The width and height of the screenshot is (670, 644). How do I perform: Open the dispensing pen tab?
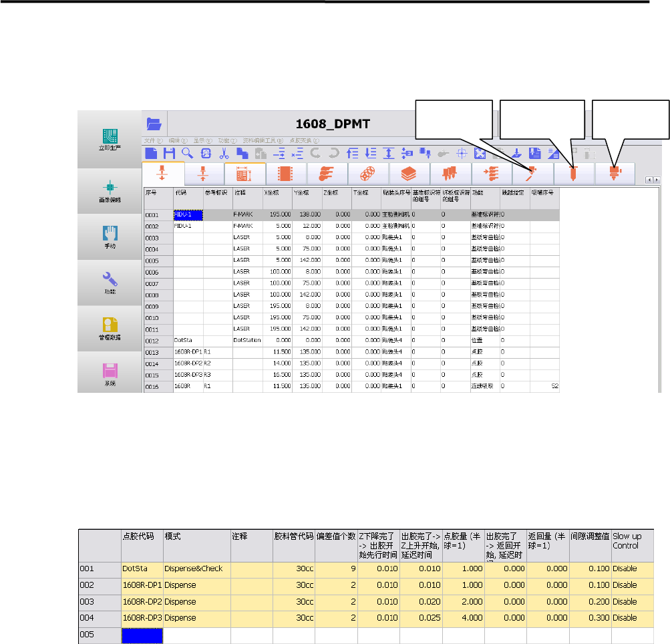pyautogui.click(x=532, y=174)
